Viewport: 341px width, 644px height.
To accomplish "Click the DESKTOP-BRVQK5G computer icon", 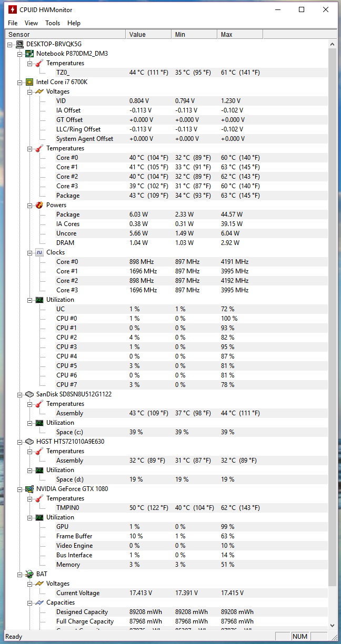I will [x=20, y=44].
